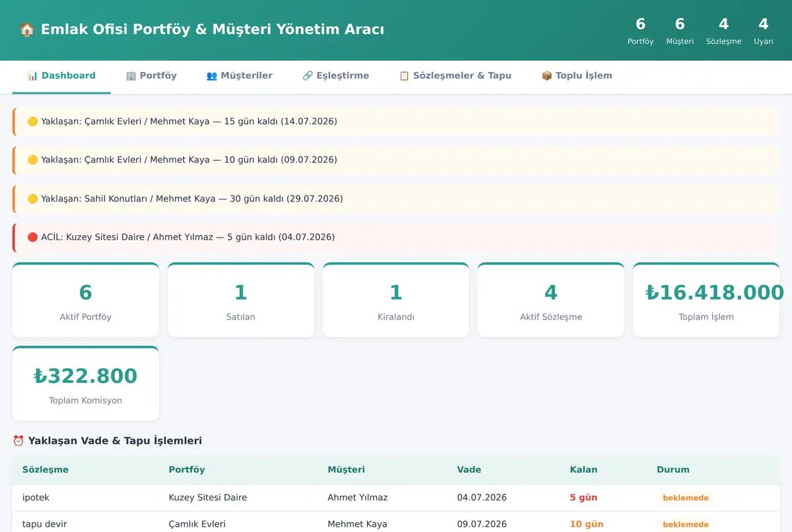Click the Portföy counter in the top header

(640, 30)
